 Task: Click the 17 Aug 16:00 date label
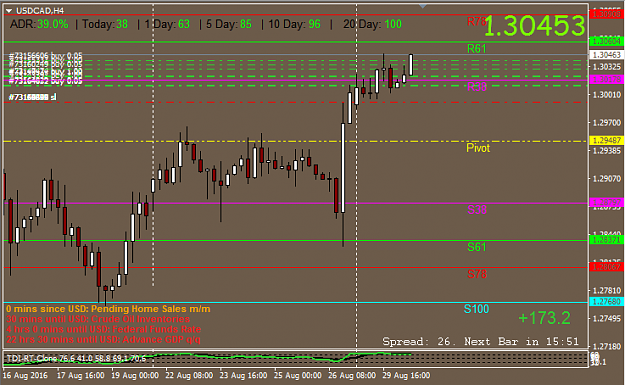[x=81, y=375]
